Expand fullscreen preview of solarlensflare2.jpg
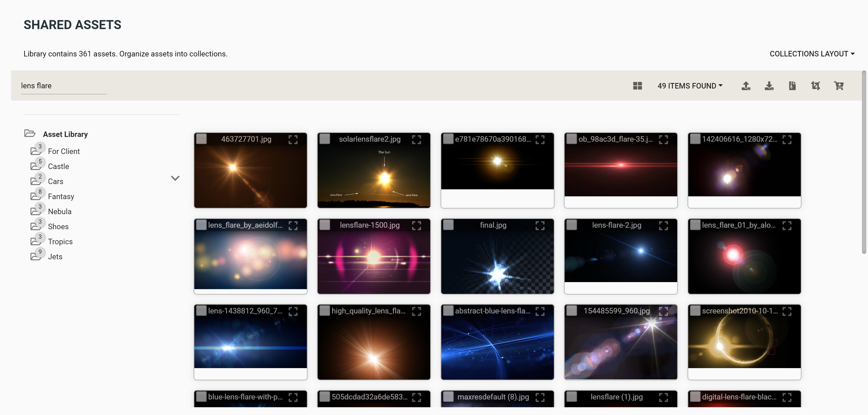Image resolution: width=868 pixels, height=415 pixels. pyautogui.click(x=416, y=139)
